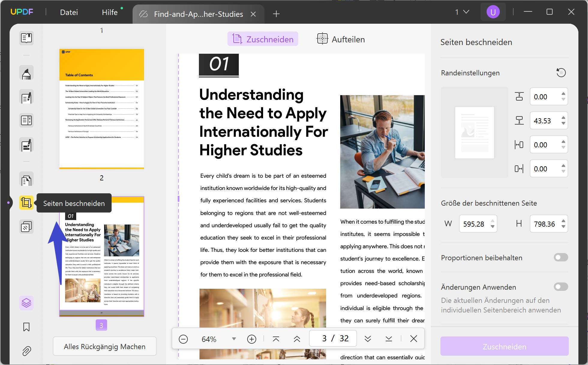The width and height of the screenshot is (588, 365).
Task: Open the Bookmarks panel
Action: point(26,327)
